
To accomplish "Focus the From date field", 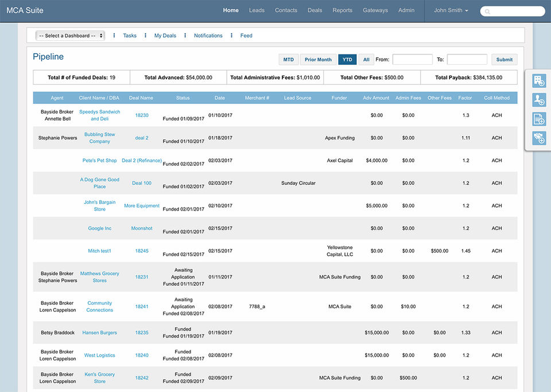I will (413, 59).
